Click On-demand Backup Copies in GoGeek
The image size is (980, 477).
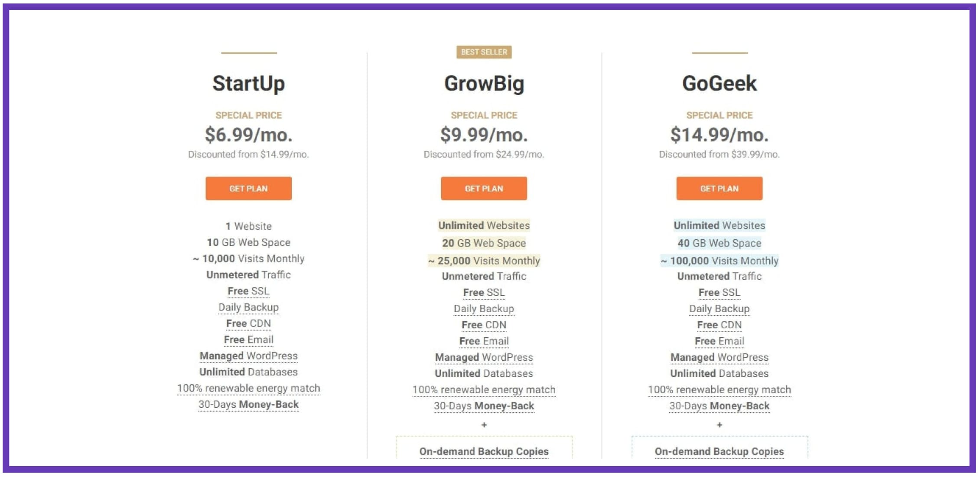(719, 451)
